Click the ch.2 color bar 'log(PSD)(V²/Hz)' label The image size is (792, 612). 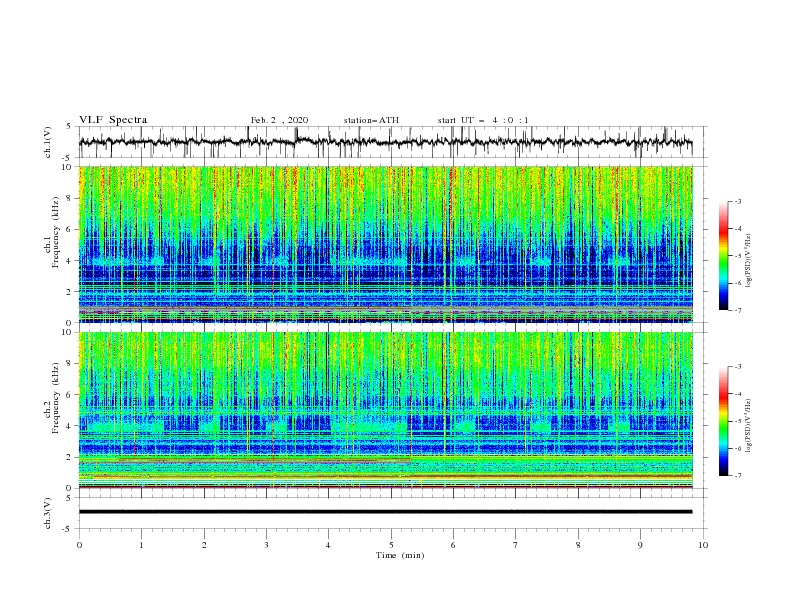click(749, 425)
